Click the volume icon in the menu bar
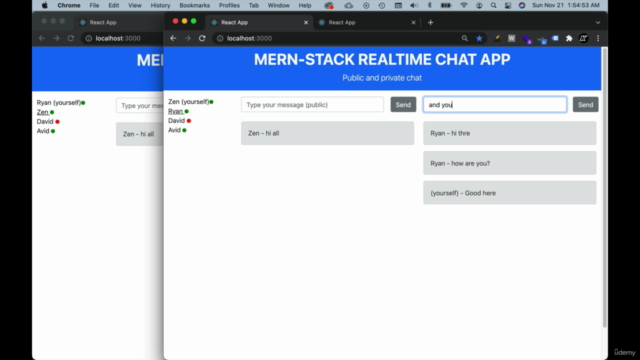Image resolution: width=640 pixels, height=360 pixels. point(413,5)
